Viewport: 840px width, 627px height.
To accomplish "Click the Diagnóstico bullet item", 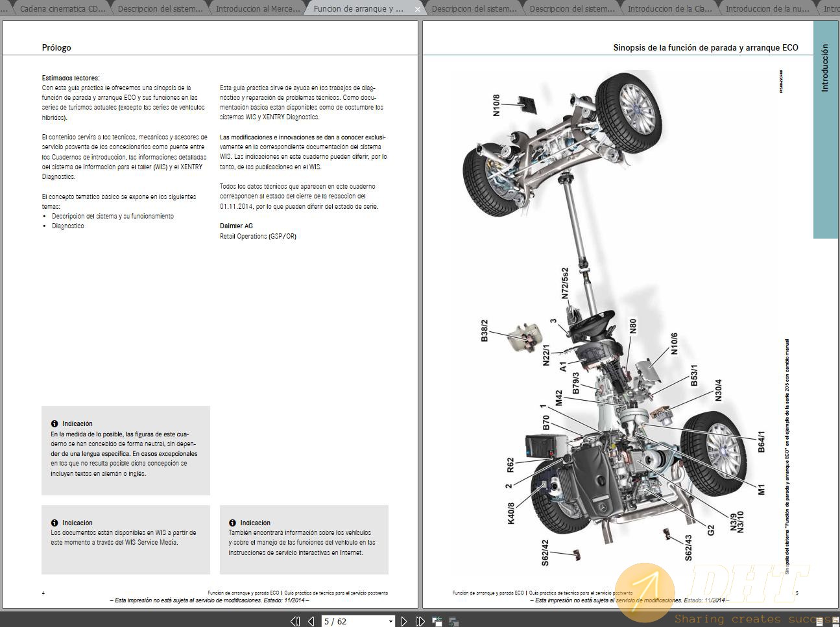I will click(68, 226).
